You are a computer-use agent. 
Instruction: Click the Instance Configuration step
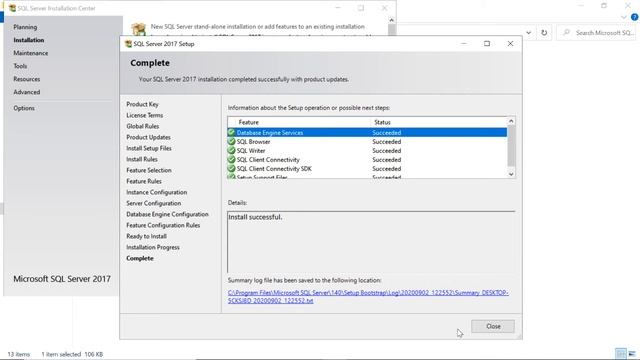pos(156,192)
